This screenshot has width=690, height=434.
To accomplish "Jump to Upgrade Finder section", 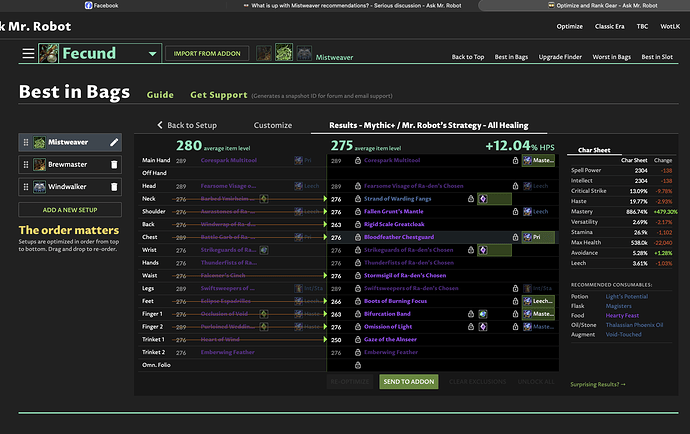I will pyautogui.click(x=560, y=57).
